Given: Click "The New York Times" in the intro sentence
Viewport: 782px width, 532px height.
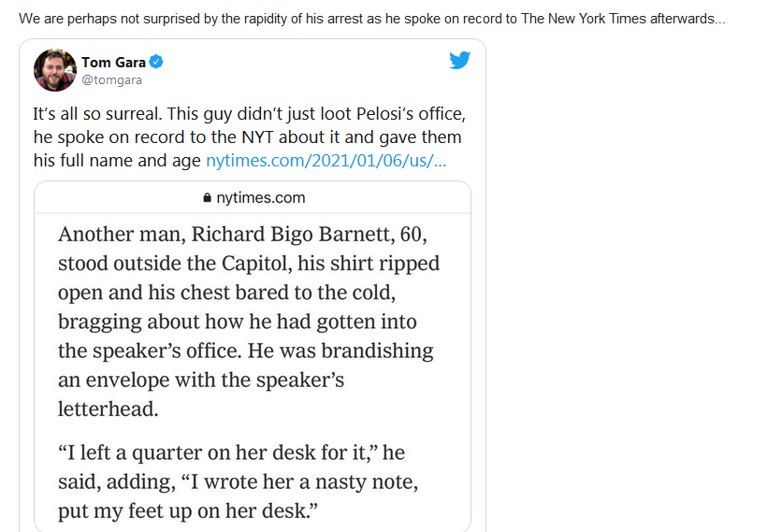Looking at the screenshot, I should click(x=583, y=19).
